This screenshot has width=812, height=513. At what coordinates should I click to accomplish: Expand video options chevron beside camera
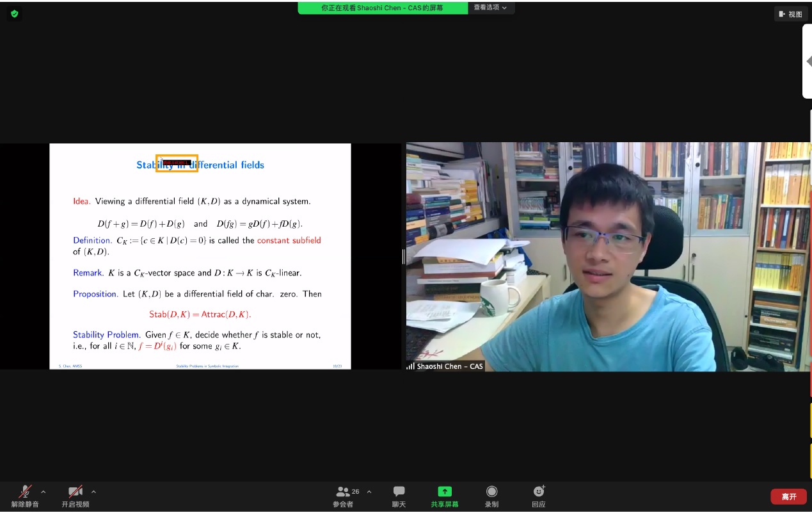coord(93,492)
